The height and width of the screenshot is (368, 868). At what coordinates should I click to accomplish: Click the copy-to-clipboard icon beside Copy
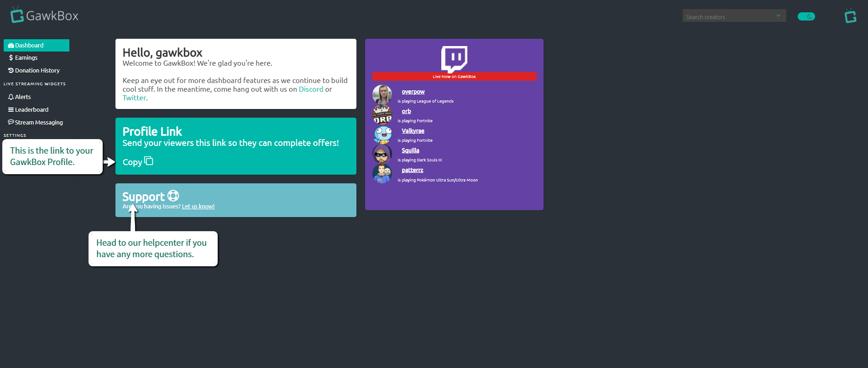point(149,161)
